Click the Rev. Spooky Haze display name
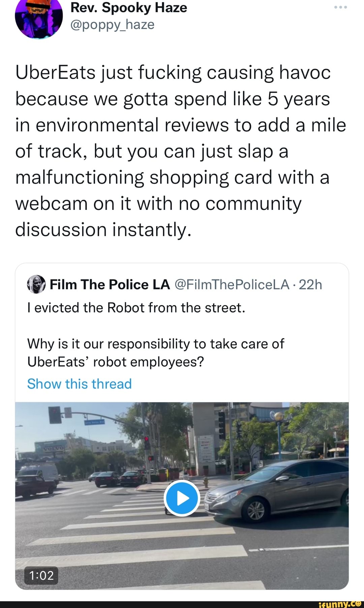This screenshot has height=608, width=364. (x=129, y=7)
